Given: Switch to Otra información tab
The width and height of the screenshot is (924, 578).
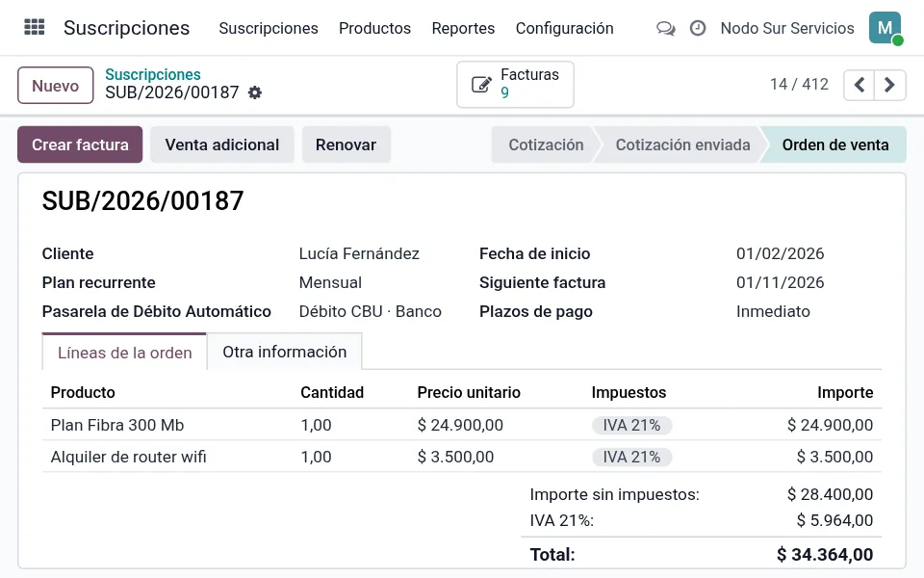Looking at the screenshot, I should [x=285, y=352].
